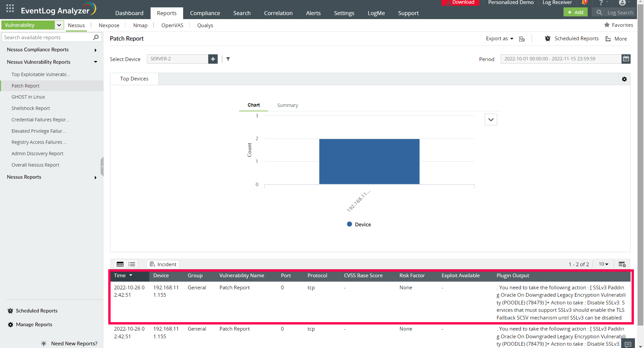Image resolution: width=644 pixels, height=348 pixels.
Task: Select the OpenVAS sub-tab
Action: [172, 25]
